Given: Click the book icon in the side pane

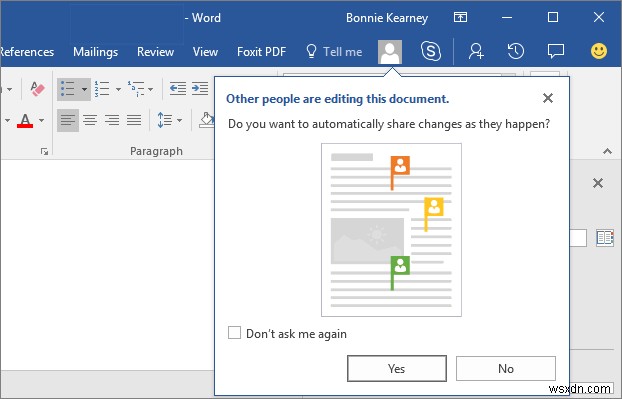Looking at the screenshot, I should point(605,238).
